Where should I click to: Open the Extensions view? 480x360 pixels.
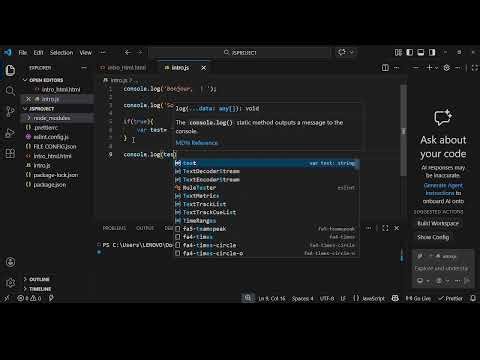pyautogui.click(x=10, y=153)
